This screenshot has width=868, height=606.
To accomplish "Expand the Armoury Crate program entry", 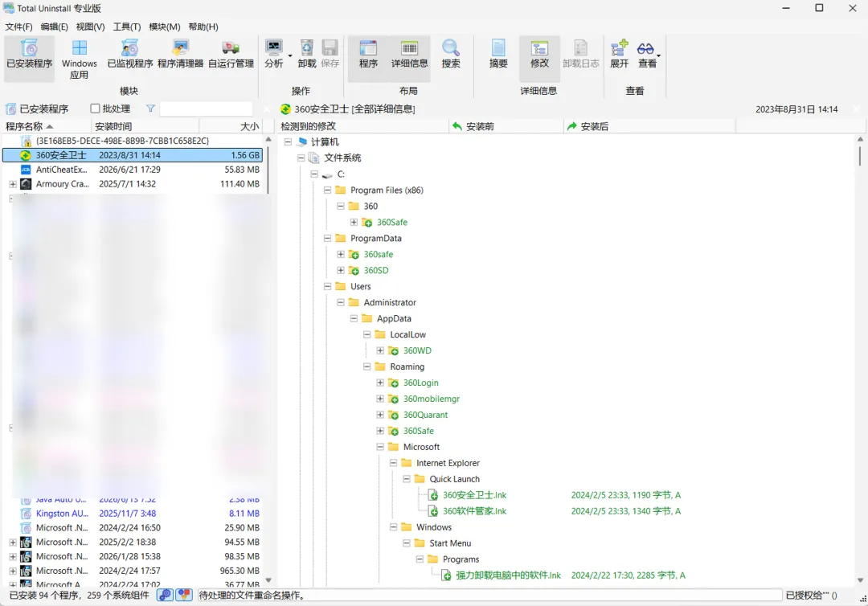I will [13, 184].
